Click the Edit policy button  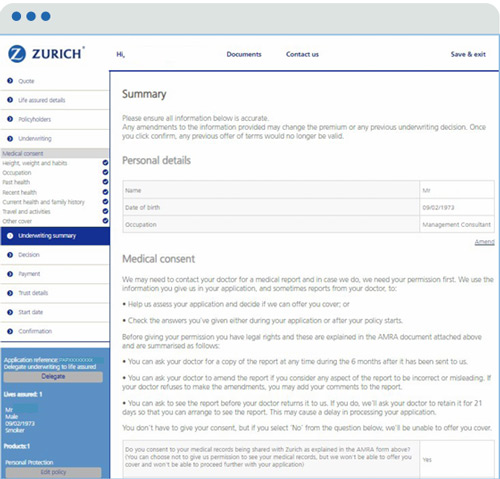point(53,472)
